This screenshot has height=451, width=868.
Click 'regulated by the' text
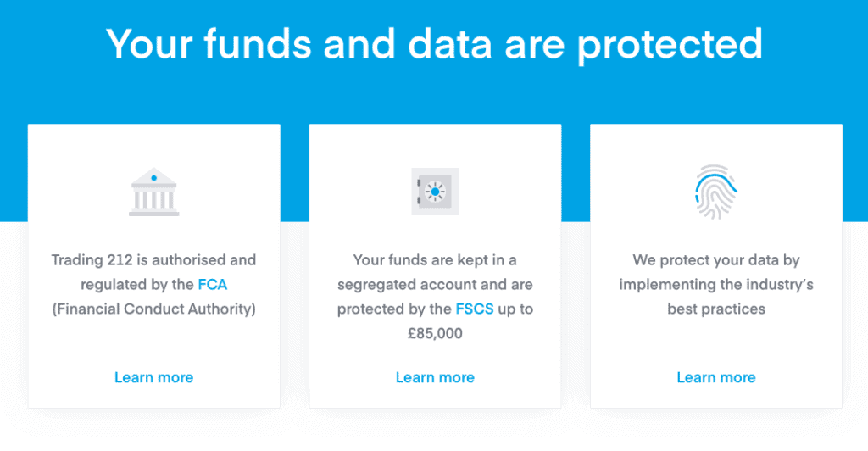click(137, 285)
